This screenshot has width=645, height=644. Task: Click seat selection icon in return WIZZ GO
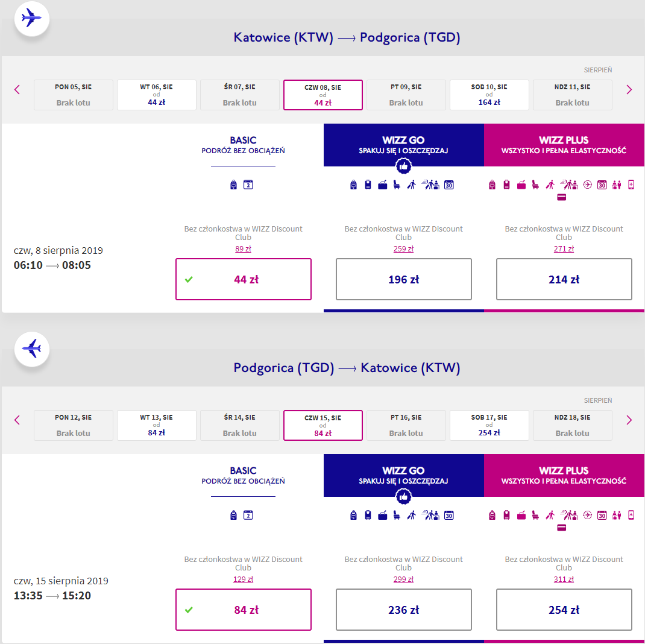(397, 515)
